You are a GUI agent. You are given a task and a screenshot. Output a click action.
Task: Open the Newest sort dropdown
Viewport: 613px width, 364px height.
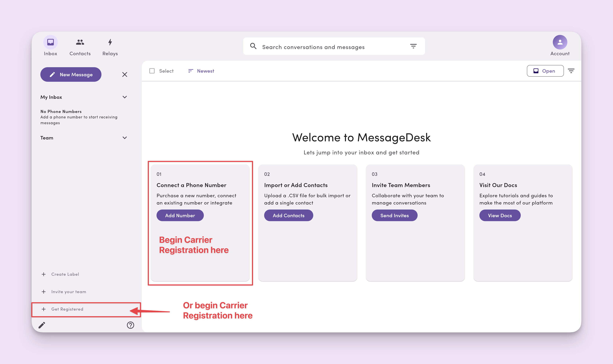(x=201, y=71)
